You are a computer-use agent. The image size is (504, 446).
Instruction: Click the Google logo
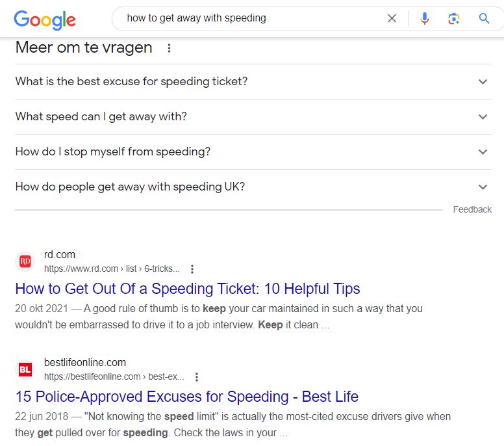(45, 20)
